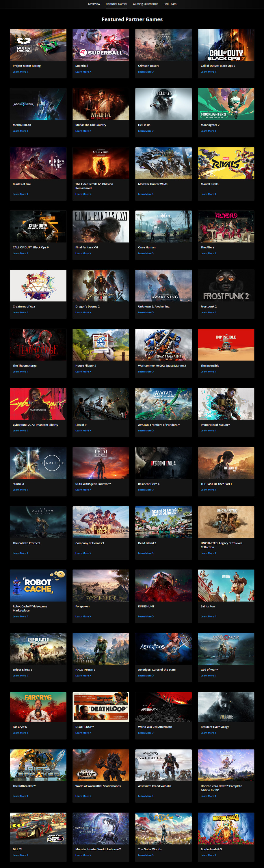Open the Oblivion Remastered cover image

[101, 163]
